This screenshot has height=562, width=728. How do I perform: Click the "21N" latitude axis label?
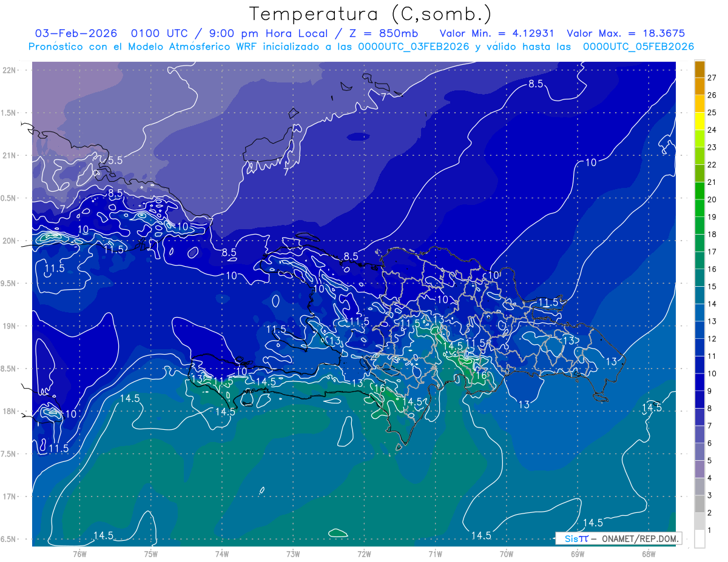[x=9, y=156]
